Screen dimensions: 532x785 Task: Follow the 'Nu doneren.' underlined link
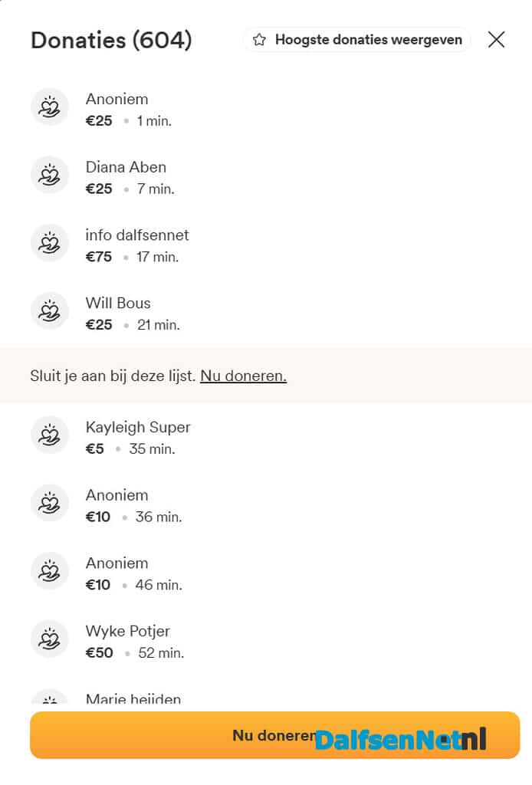pyautogui.click(x=243, y=376)
